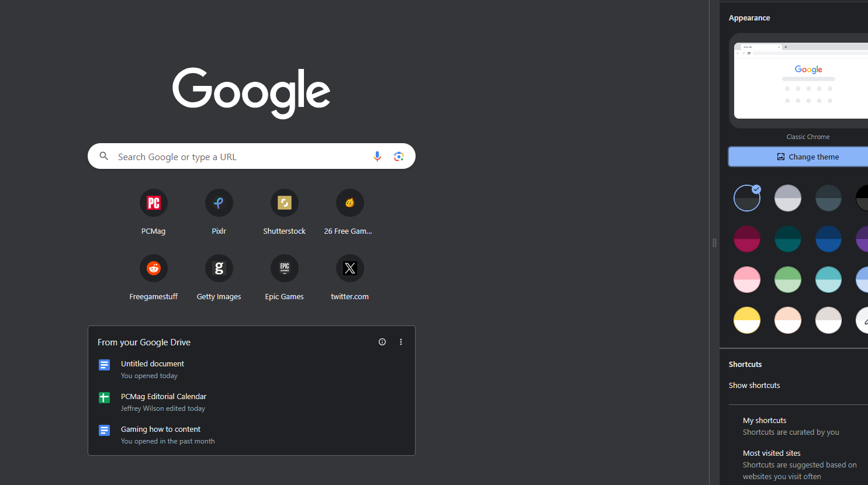
Task: Open the Shutterstock shortcut
Action: 284,203
